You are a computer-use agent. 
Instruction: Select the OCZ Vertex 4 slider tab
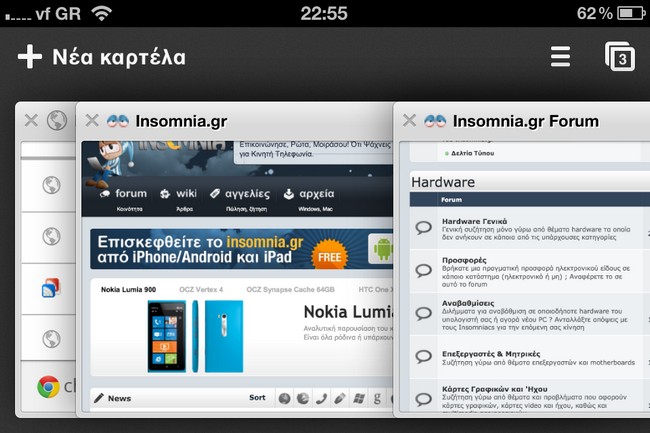point(201,290)
